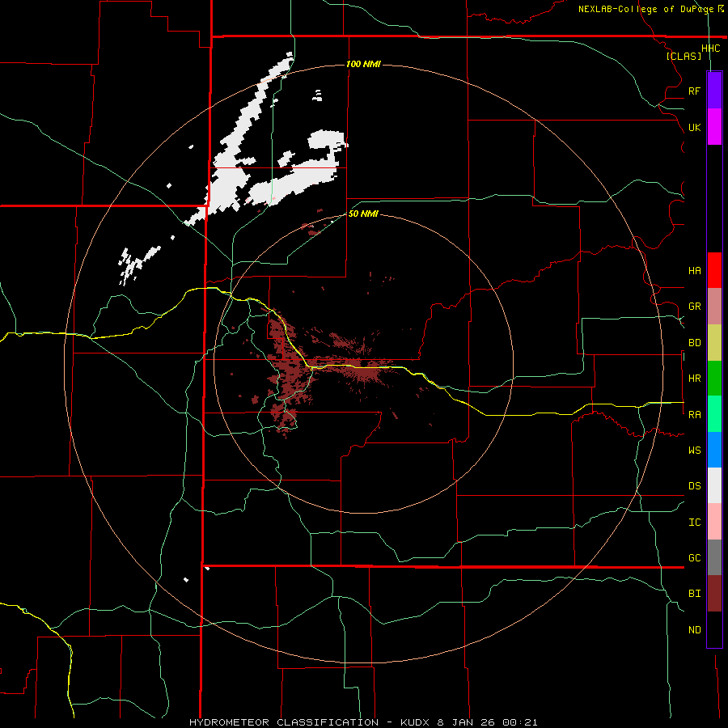Click the red HA legend swatch
The image size is (728, 728).
click(x=714, y=270)
